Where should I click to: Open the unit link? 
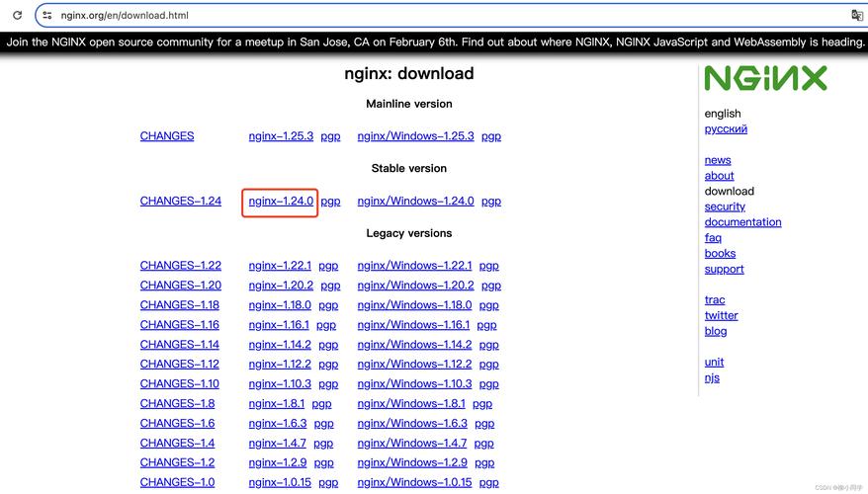[714, 362]
